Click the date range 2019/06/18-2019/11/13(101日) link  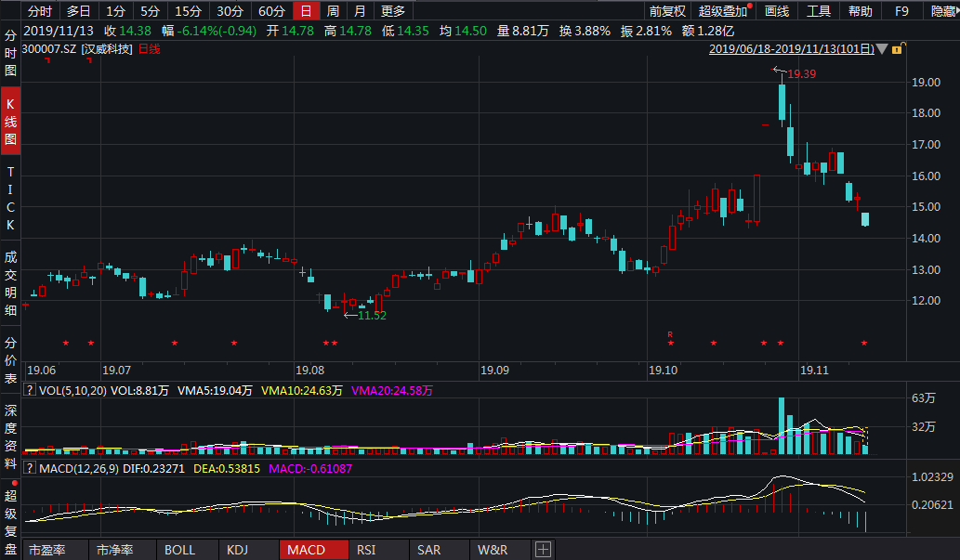pyautogui.click(x=792, y=49)
